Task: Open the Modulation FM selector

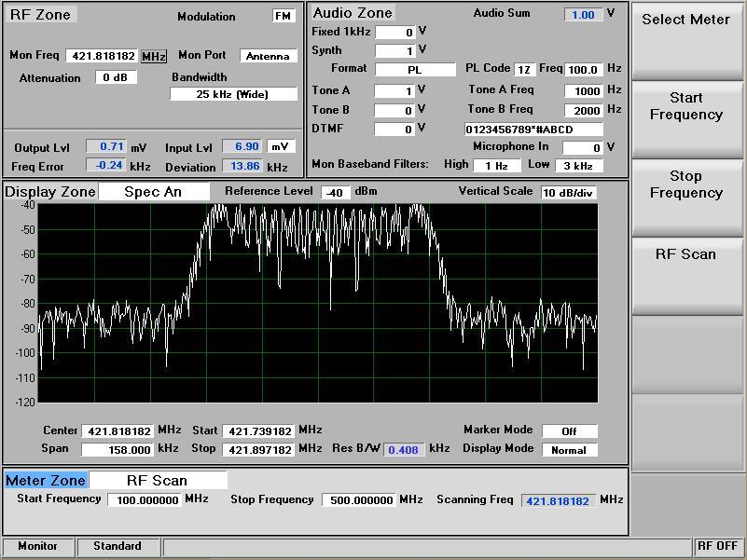Action: pyautogui.click(x=284, y=16)
